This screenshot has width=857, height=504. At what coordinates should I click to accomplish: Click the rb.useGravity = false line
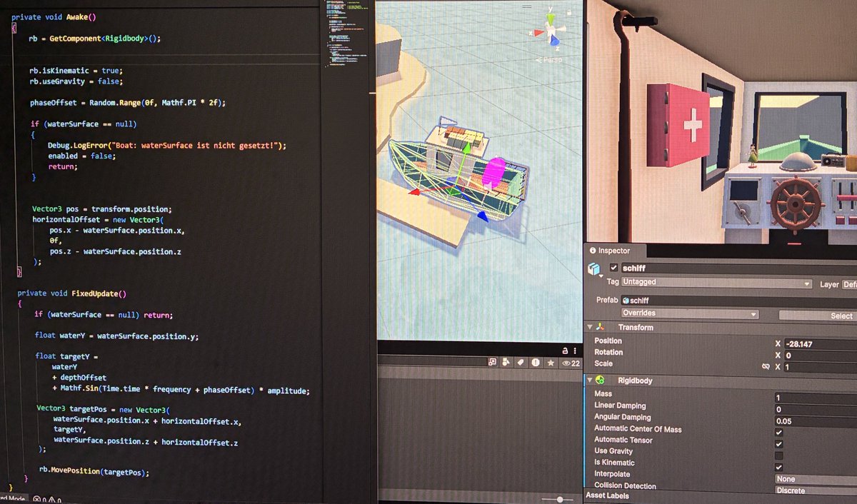76,81
